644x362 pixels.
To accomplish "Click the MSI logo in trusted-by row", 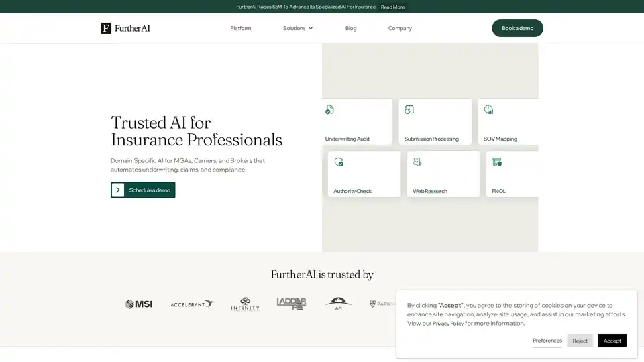I will click(x=139, y=304).
